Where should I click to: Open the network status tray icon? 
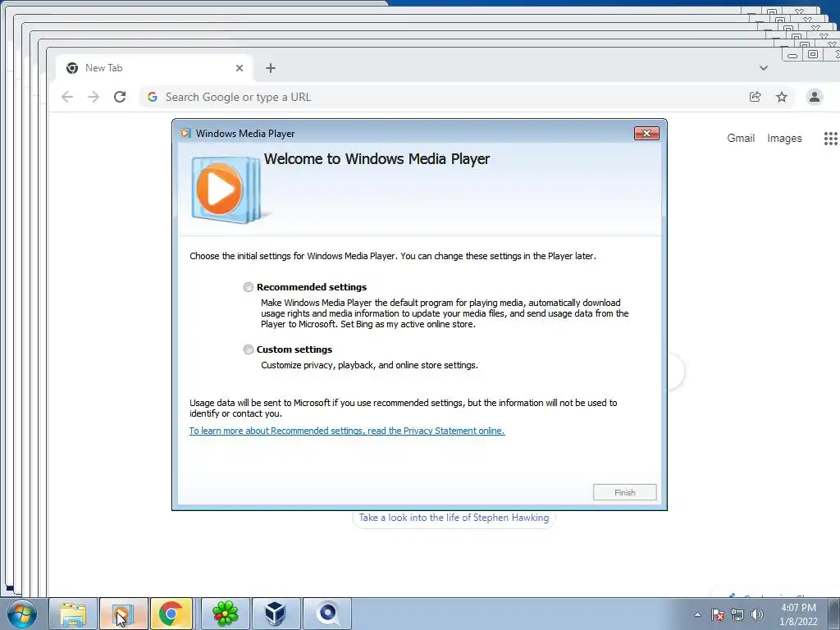tap(737, 614)
